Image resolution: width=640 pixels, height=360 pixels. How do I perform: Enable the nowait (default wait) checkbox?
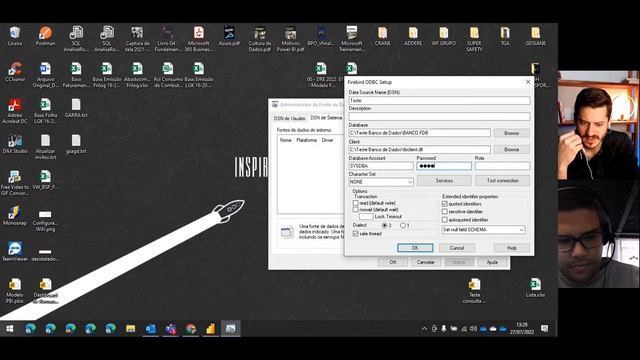[356, 209]
